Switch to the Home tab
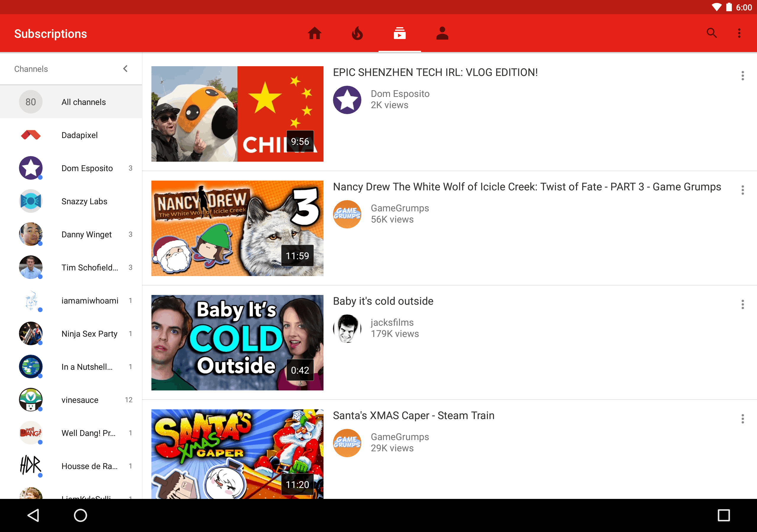The width and height of the screenshot is (757, 532). [315, 33]
